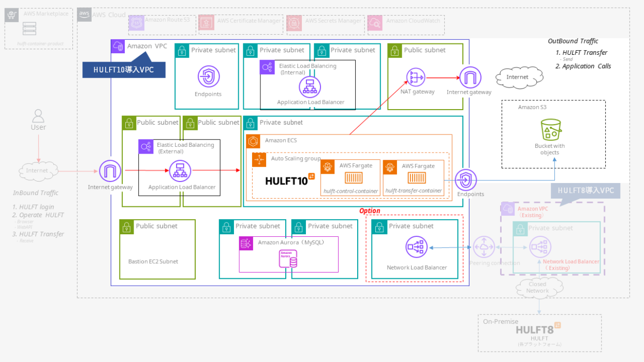This screenshot has height=362, width=644.
Task: Select the Amazon Route 53 icon
Action: [x=137, y=23]
